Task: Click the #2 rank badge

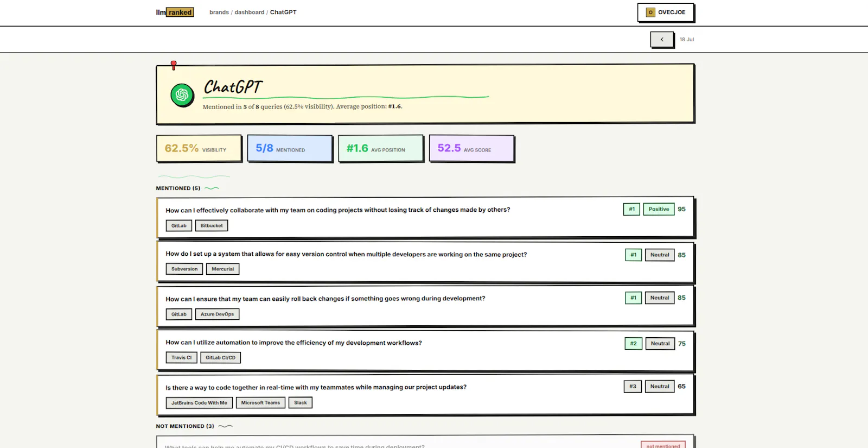Action: coord(633,343)
